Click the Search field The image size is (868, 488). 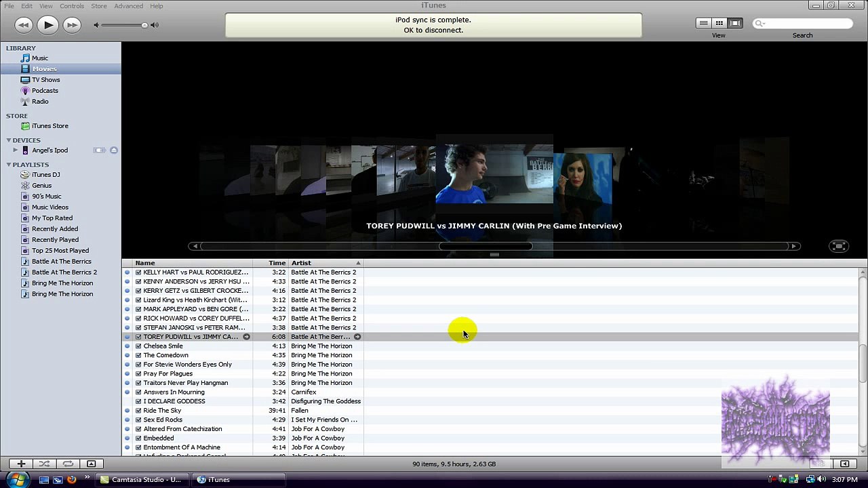[x=803, y=24]
